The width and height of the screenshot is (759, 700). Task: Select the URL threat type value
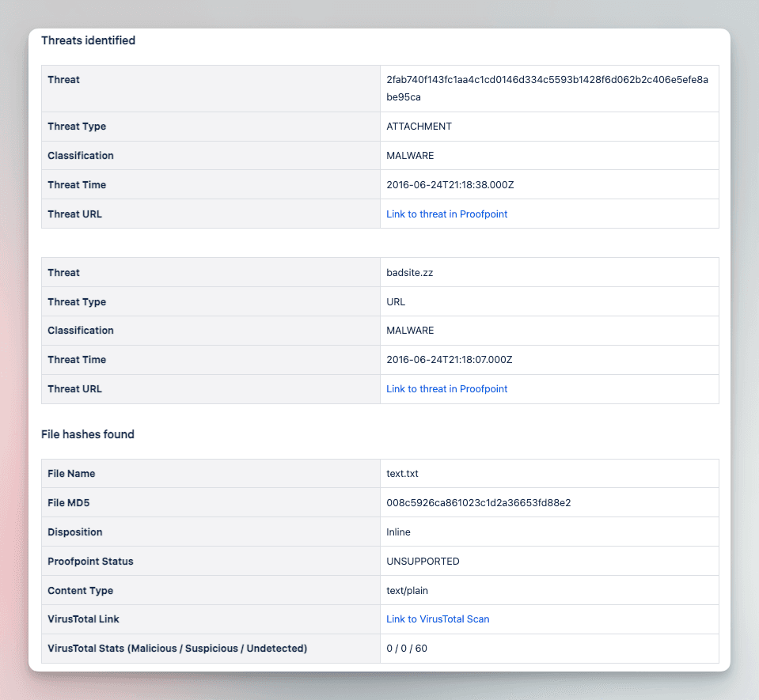click(396, 302)
